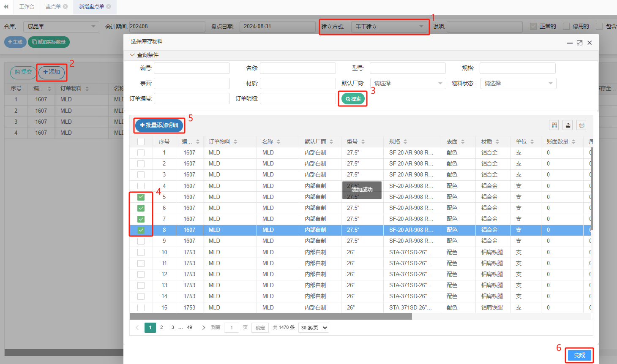Click the print icon above table
The image size is (617, 364).
(x=582, y=125)
